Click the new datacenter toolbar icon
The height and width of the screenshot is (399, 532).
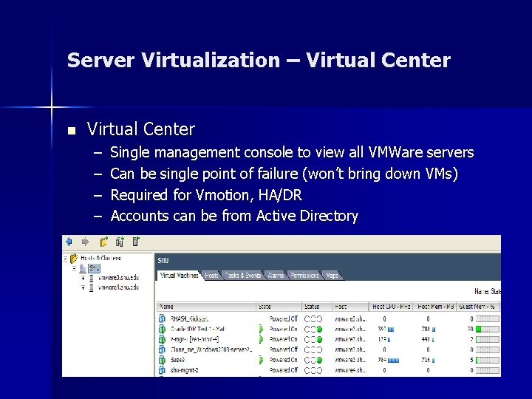coord(120,242)
